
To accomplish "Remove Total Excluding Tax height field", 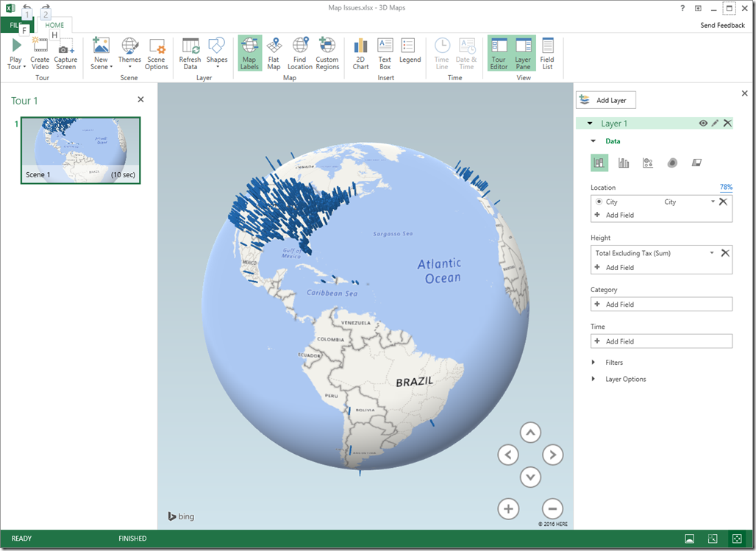I will click(x=725, y=253).
